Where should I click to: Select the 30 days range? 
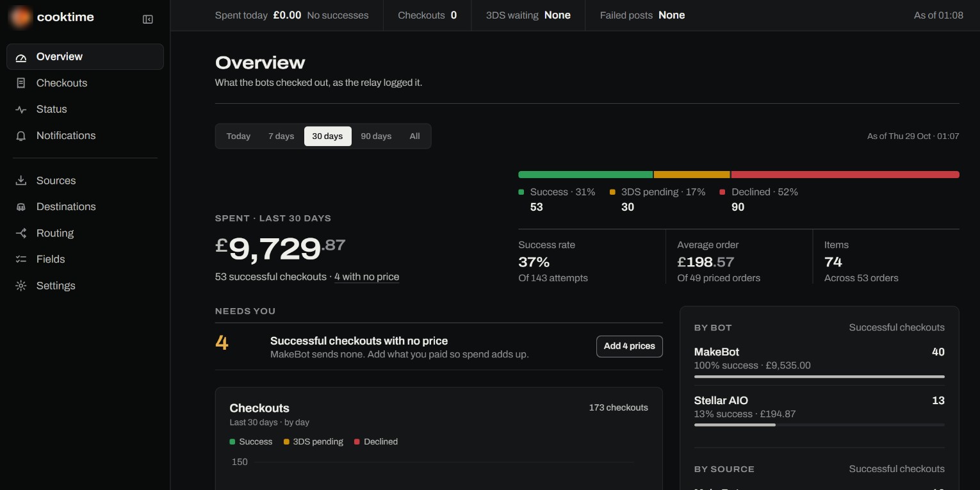point(328,136)
